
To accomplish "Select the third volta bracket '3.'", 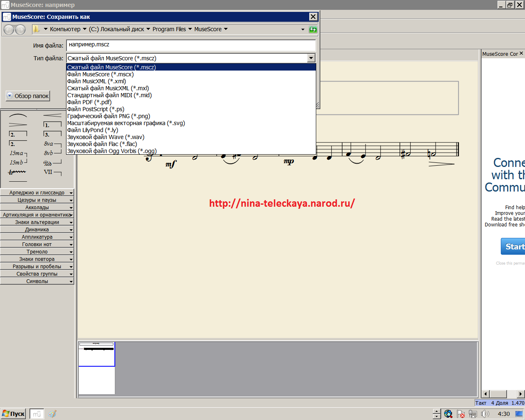I will [52, 134].
